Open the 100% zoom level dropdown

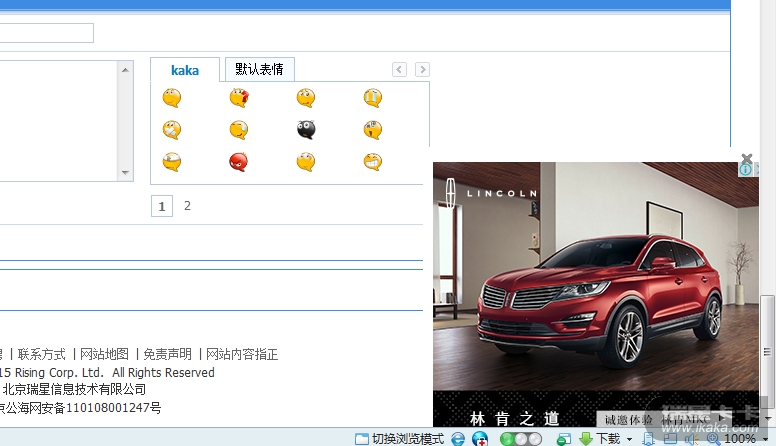tap(765, 439)
